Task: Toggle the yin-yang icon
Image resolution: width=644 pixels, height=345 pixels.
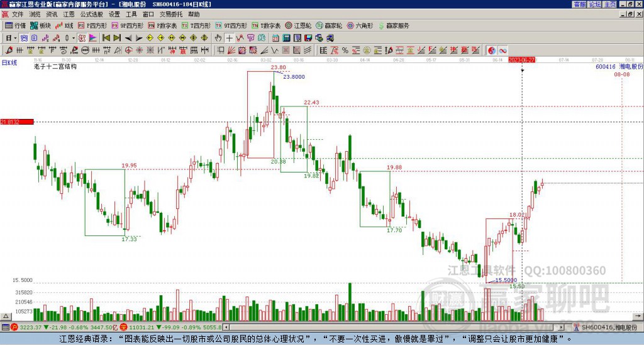Action: click(x=492, y=50)
